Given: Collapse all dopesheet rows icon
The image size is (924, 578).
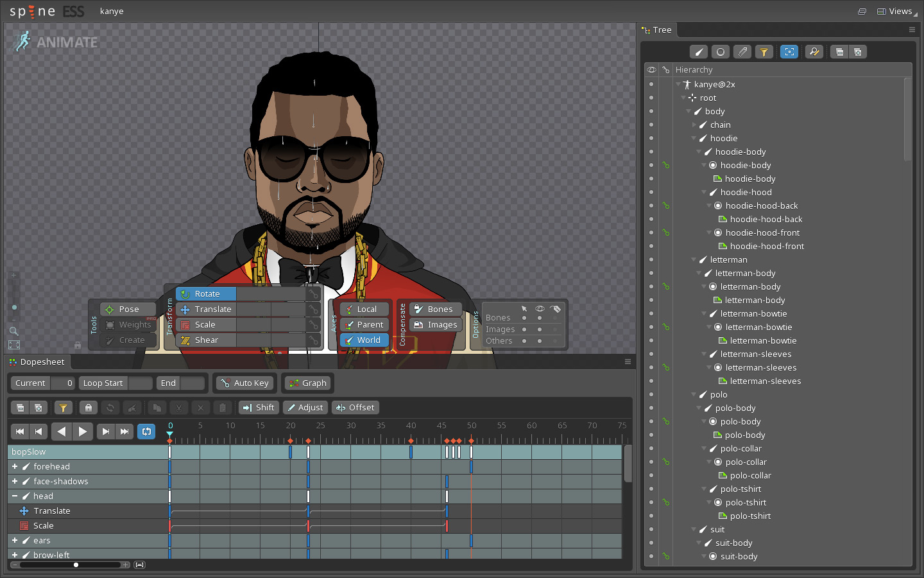Looking at the screenshot, I should (x=20, y=408).
